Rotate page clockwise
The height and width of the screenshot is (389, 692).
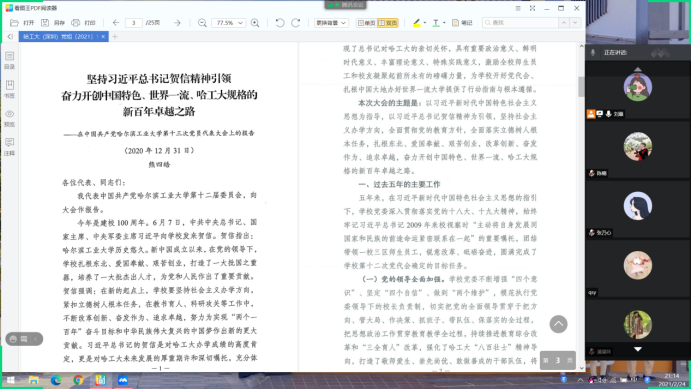coord(296,23)
